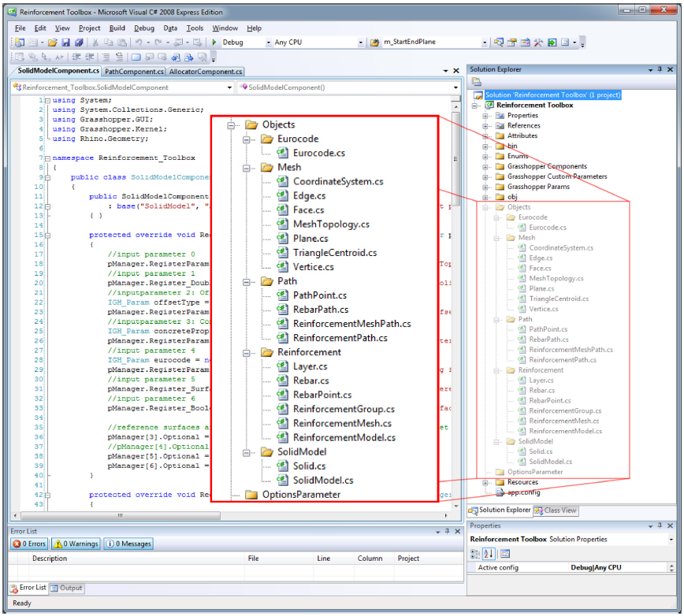Image resolution: width=684 pixels, height=616 pixels.
Task: Open Reinforcement_Toolbox.SolidModelComponent types dropdown
Action: coord(229,87)
